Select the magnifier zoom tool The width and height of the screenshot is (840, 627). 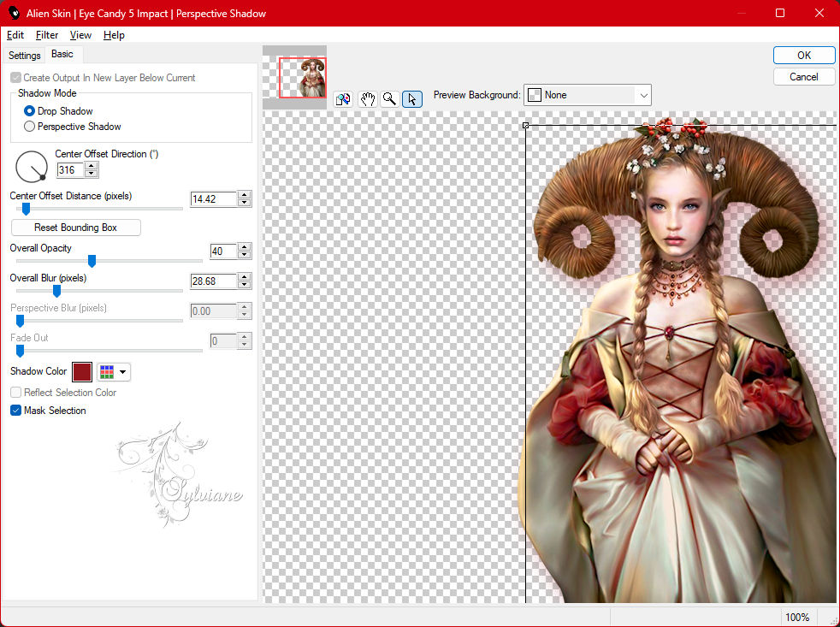pos(389,99)
